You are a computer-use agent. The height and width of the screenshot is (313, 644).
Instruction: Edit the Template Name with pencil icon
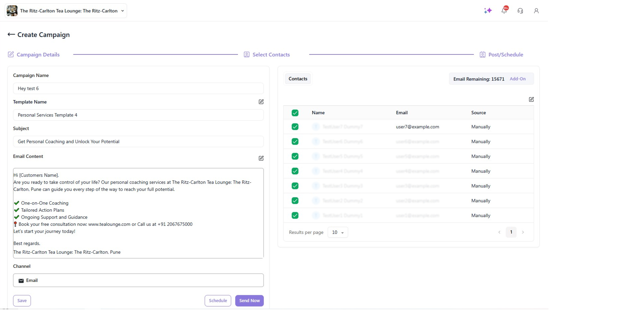click(261, 102)
